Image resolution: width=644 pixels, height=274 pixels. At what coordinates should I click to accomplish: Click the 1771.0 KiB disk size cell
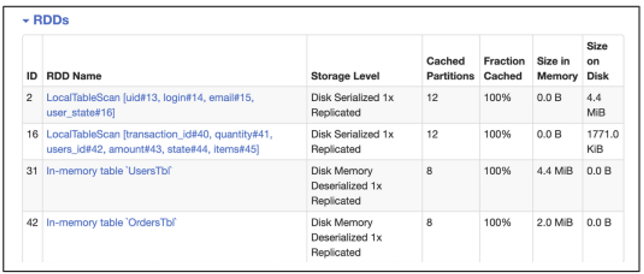pyautogui.click(x=602, y=142)
